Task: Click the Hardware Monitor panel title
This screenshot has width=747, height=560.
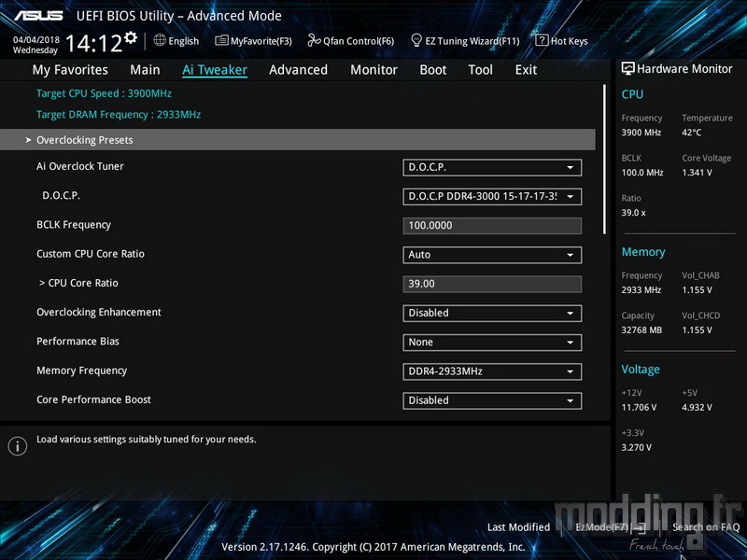Action: (x=684, y=69)
